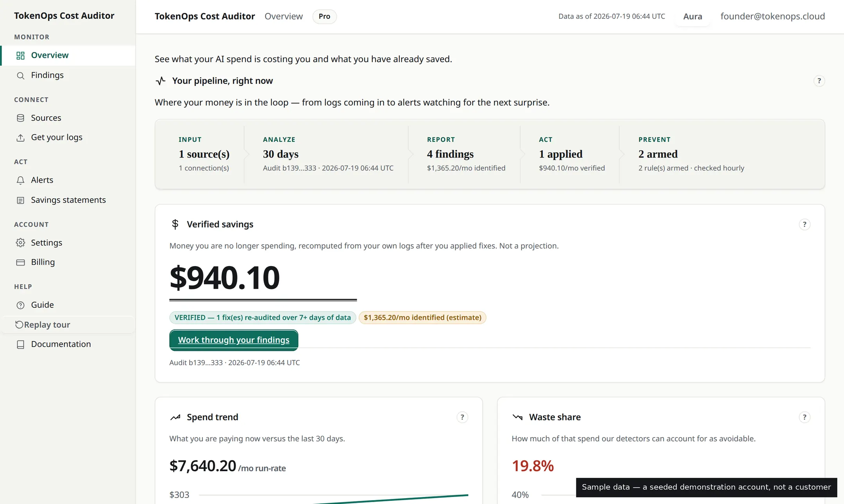Click the TokenOps Cost Auditor sidebar title
Viewport: 844px width, 504px height.
(64, 16)
